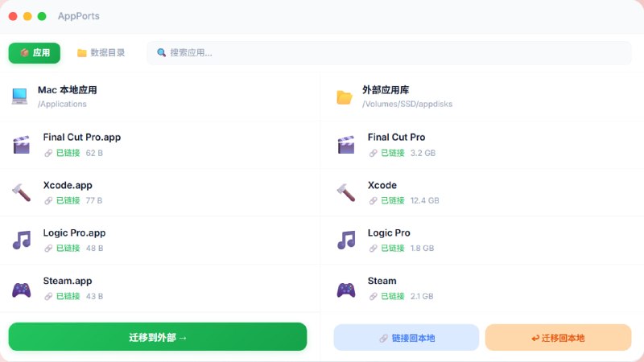The image size is (644, 362).
Task: Click the Steam.app gamepad icon
Action: 22,290
